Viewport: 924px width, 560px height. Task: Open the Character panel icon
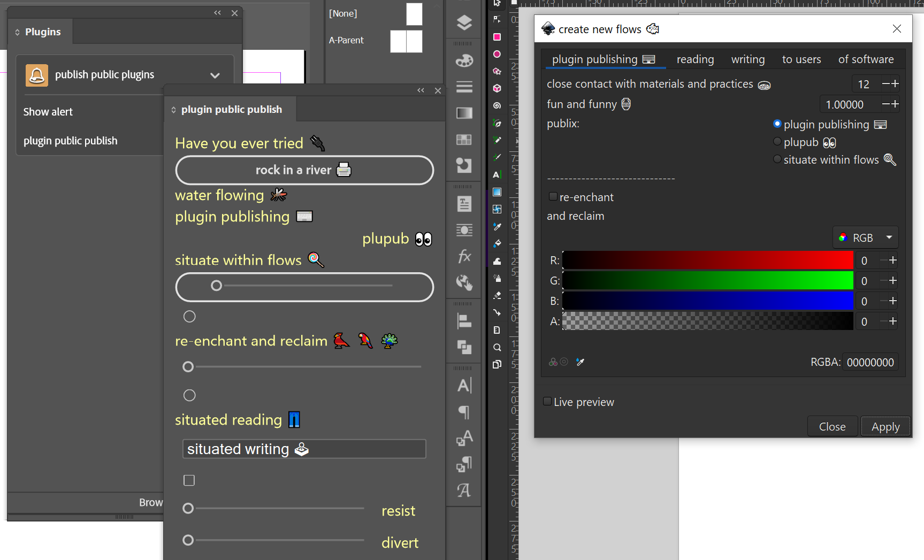tap(464, 385)
